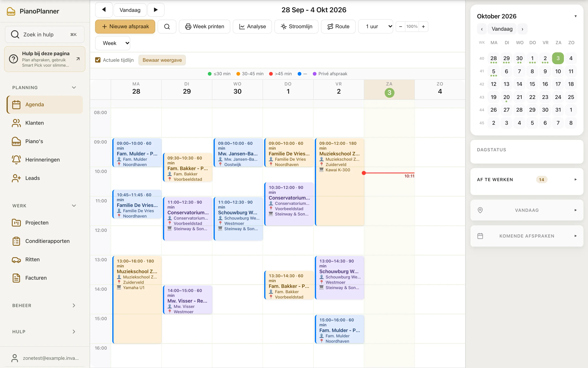Collapse the Oktober 2026 mini calendar
The width and height of the screenshot is (588, 368).
[575, 16]
